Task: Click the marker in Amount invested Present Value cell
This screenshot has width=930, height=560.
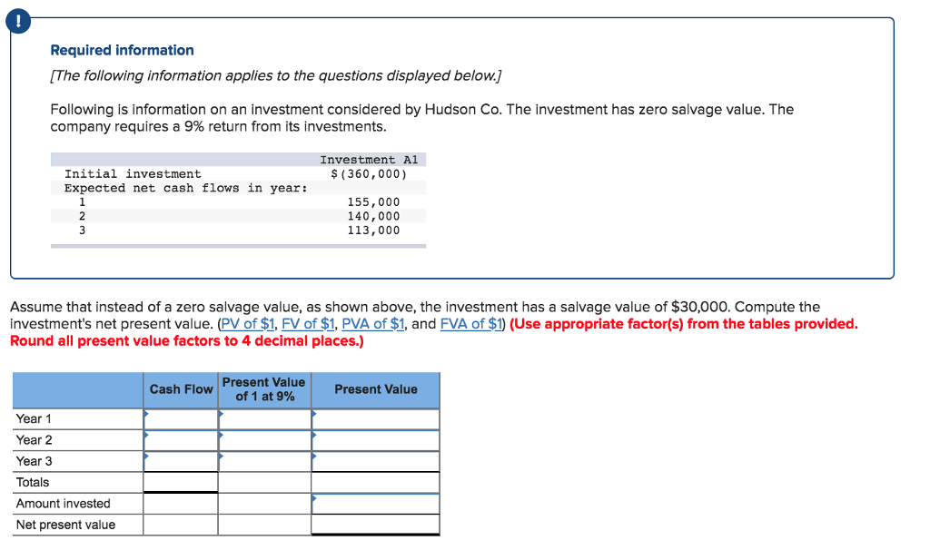Action: tap(316, 498)
